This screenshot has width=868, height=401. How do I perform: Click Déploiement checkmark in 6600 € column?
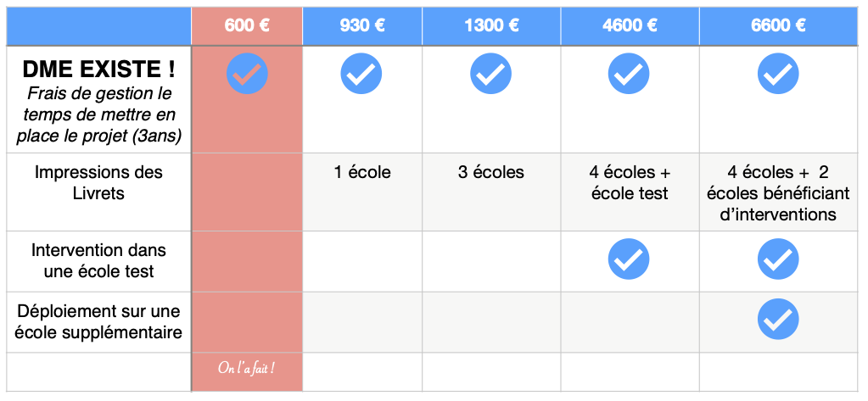pyautogui.click(x=778, y=319)
